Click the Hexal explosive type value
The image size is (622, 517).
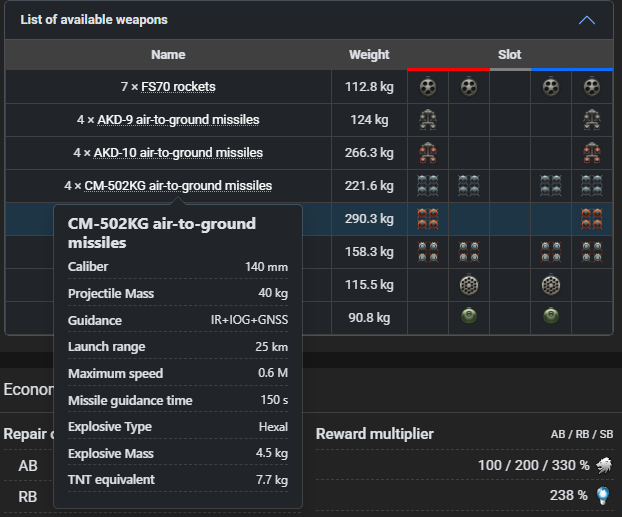273,427
